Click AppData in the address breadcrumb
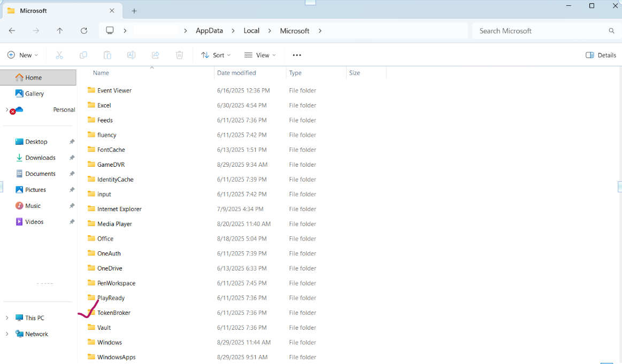Image resolution: width=622 pixels, height=364 pixels. point(209,31)
